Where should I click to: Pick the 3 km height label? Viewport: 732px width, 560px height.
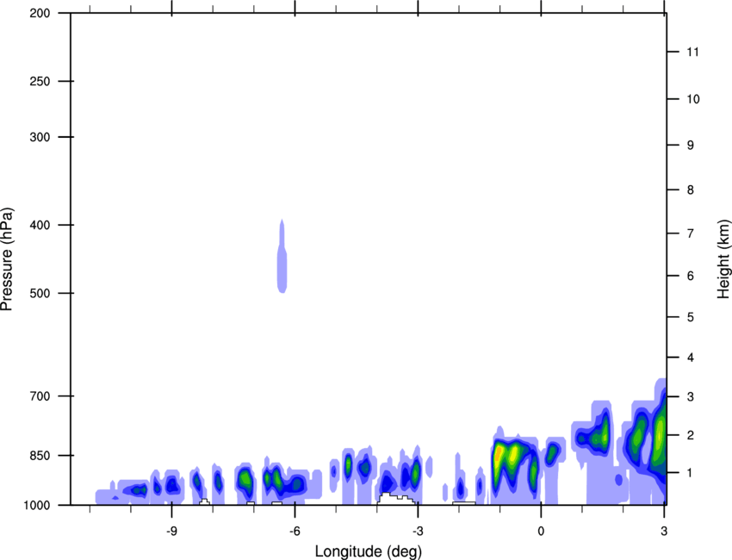click(x=691, y=397)
